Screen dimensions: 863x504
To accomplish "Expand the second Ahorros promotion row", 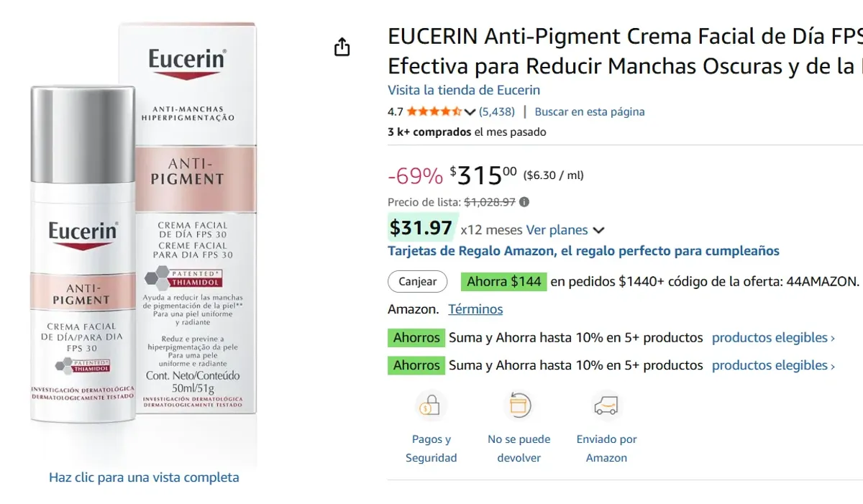I will [x=416, y=365].
